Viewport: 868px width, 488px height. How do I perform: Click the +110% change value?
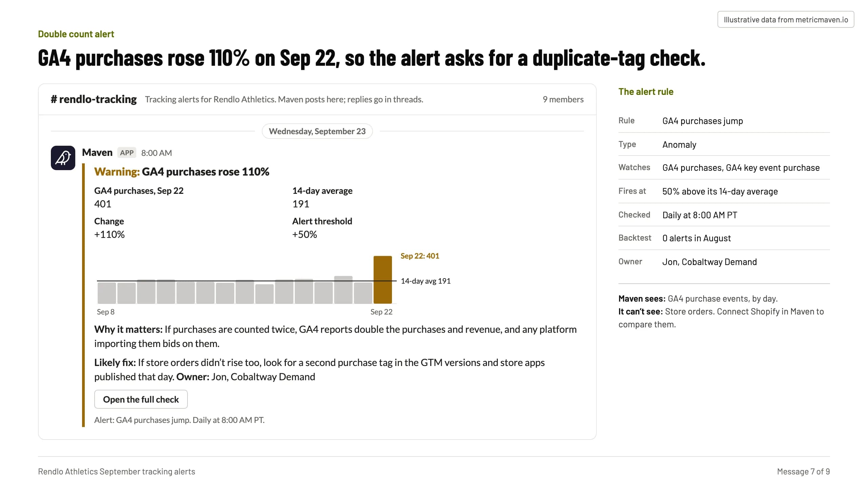[x=110, y=235]
